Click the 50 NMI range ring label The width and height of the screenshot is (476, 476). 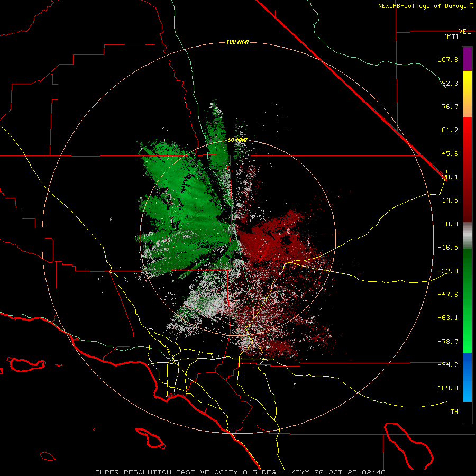[237, 140]
